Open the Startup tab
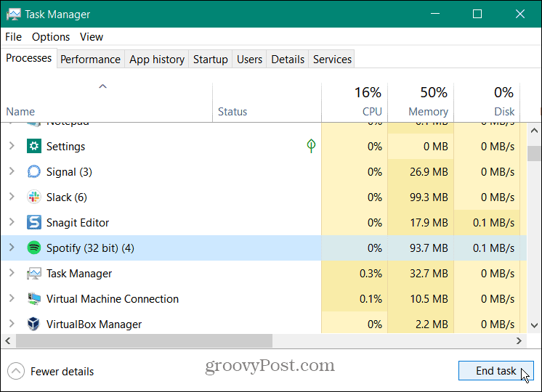The height and width of the screenshot is (392, 542). 210,60
